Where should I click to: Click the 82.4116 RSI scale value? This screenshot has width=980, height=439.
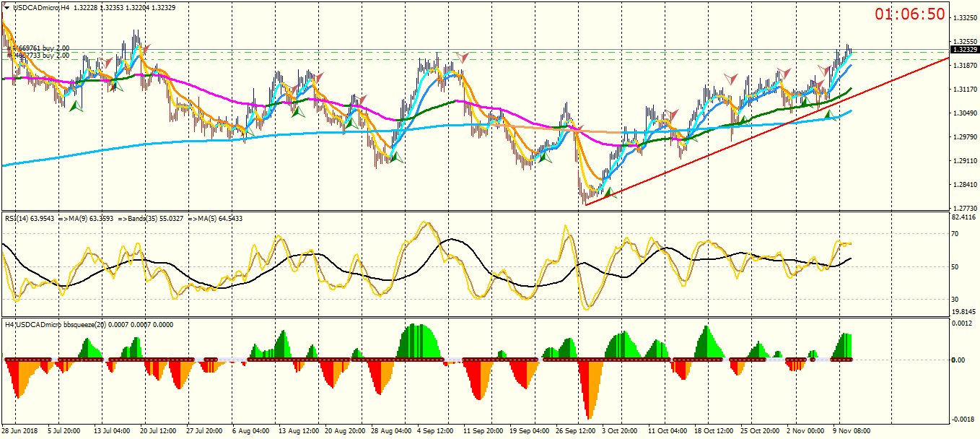pos(964,217)
